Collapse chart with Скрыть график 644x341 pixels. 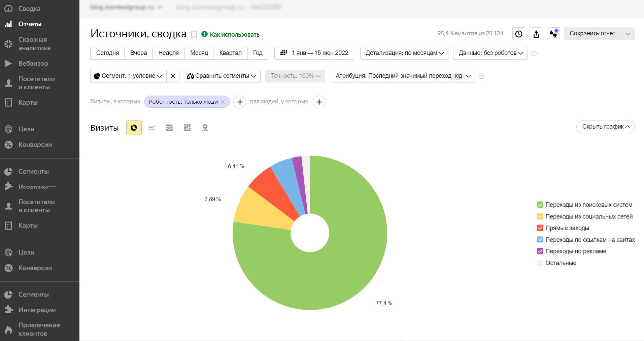[605, 127]
